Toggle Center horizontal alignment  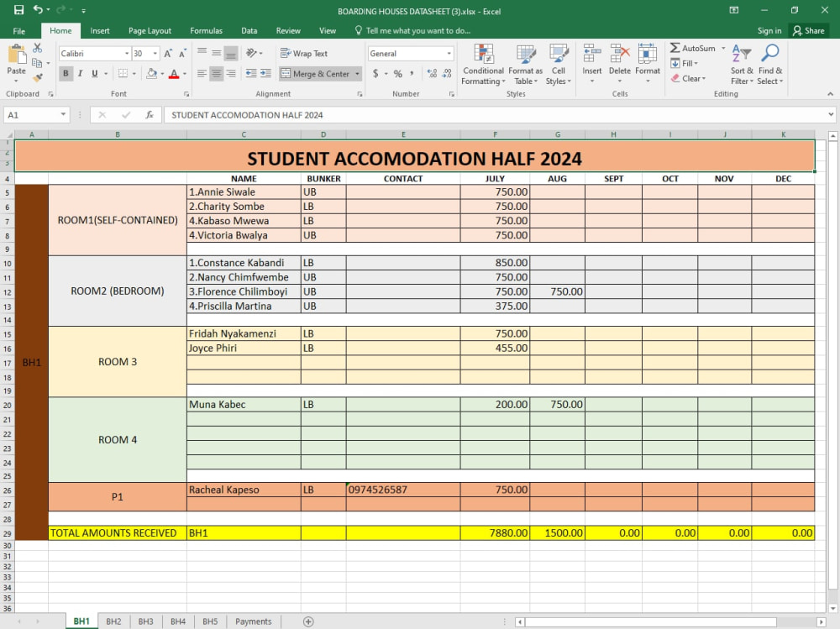[217, 73]
